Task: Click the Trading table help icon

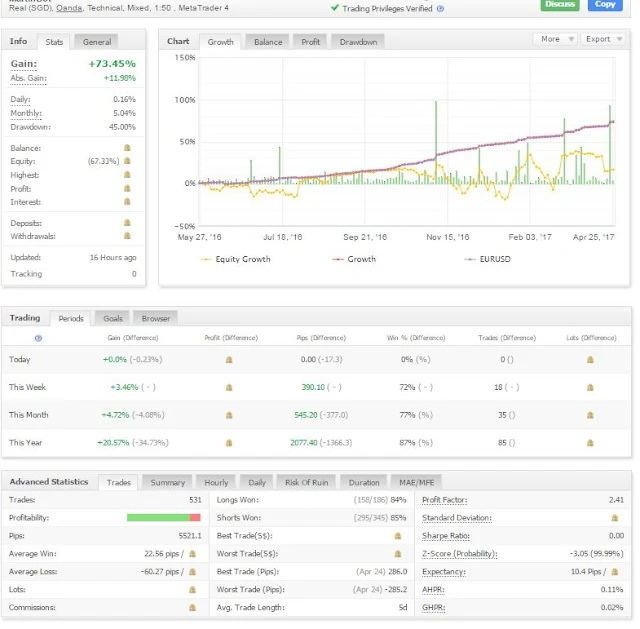Action: [x=38, y=338]
